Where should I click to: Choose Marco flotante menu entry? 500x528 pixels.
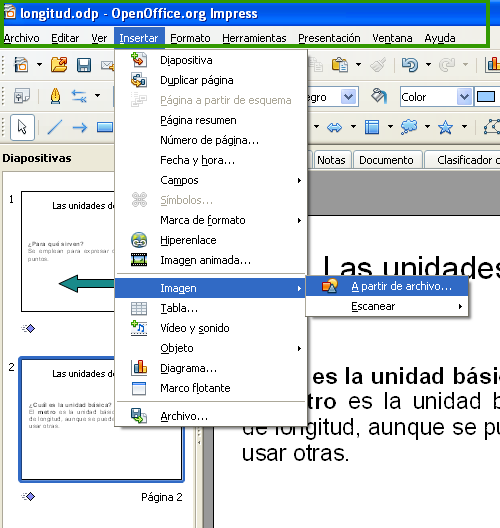(x=211, y=388)
